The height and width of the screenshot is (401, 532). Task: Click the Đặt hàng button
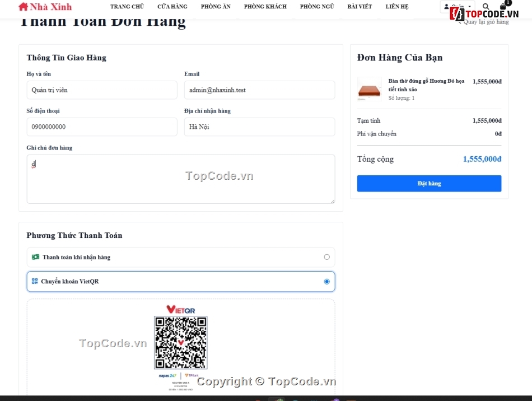pos(429,184)
